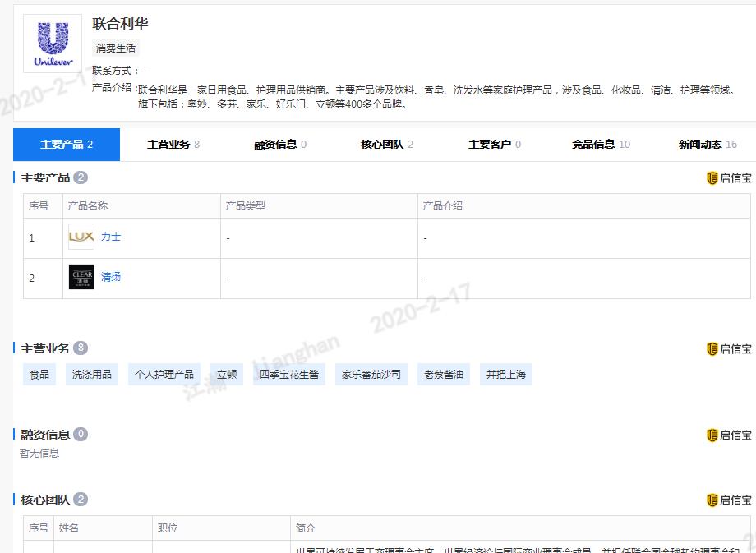Click the 老蔡酱油 tag

[444, 374]
